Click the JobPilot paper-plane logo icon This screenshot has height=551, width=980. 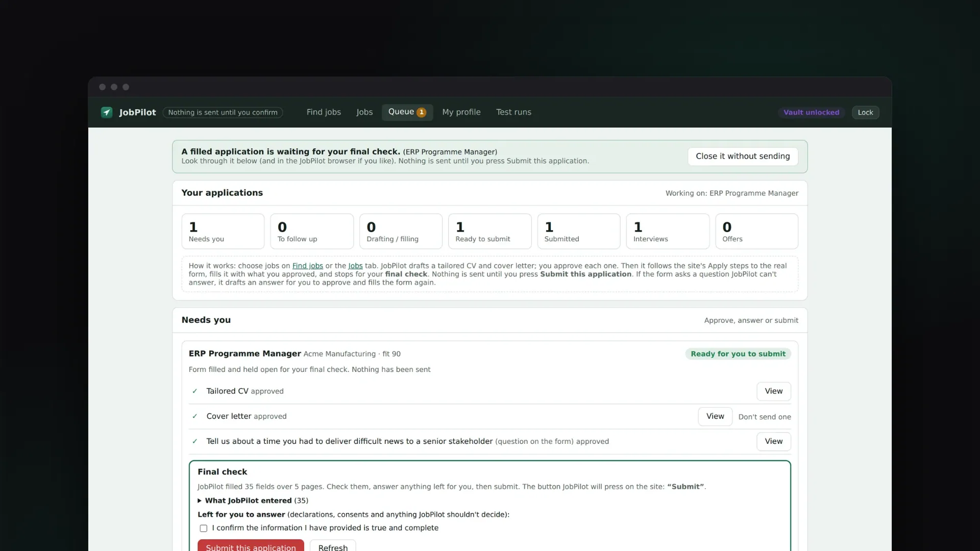107,112
